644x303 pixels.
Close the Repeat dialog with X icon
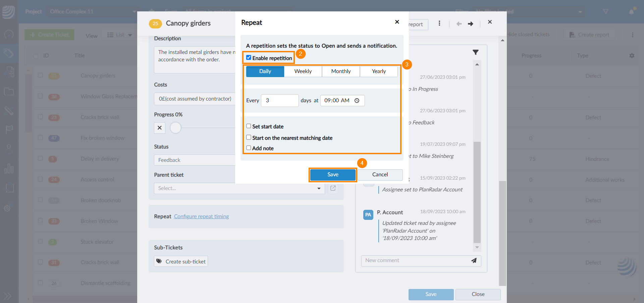click(x=397, y=22)
